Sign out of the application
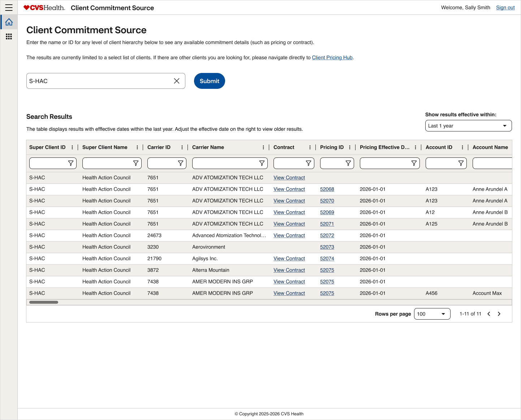The image size is (521, 420). (x=505, y=8)
